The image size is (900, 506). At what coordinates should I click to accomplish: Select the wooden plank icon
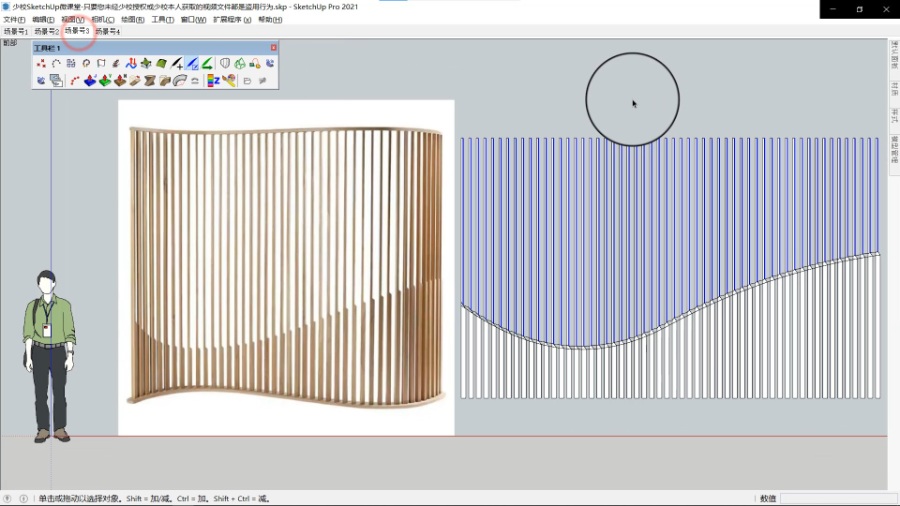pos(135,81)
